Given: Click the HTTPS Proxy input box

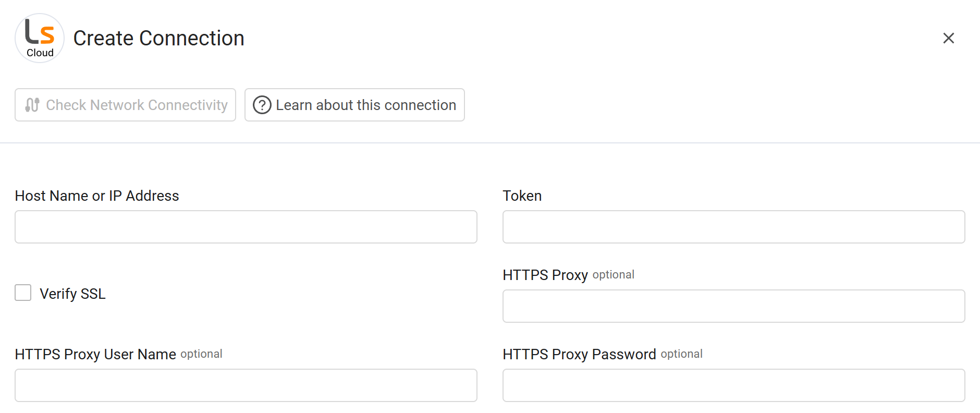Looking at the screenshot, I should [732, 306].
